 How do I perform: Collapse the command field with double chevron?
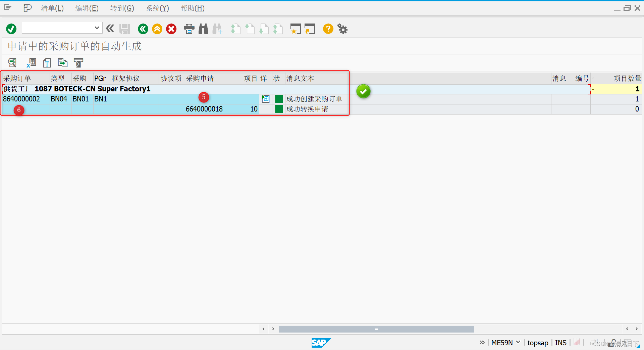pyautogui.click(x=110, y=29)
